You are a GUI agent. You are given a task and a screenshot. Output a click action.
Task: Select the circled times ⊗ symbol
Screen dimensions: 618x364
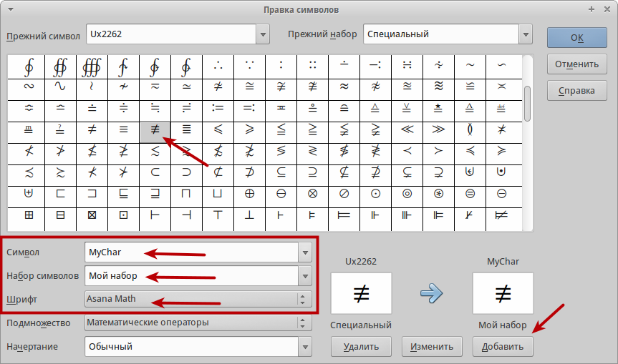coord(312,194)
